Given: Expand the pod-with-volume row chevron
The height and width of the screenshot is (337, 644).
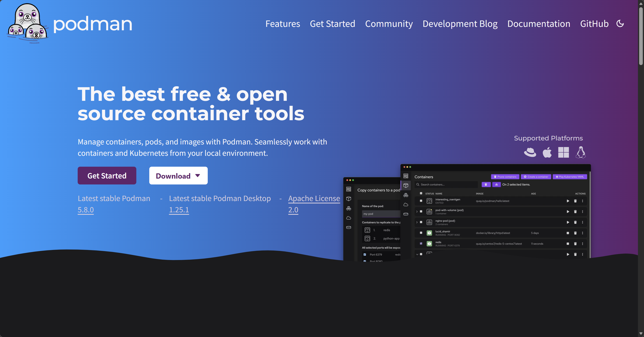Looking at the screenshot, I should pyautogui.click(x=417, y=212).
